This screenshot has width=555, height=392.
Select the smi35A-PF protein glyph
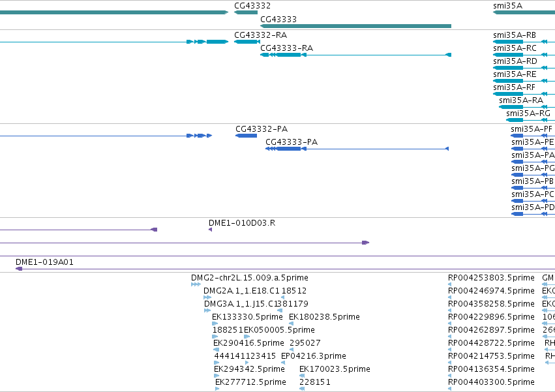click(533, 136)
